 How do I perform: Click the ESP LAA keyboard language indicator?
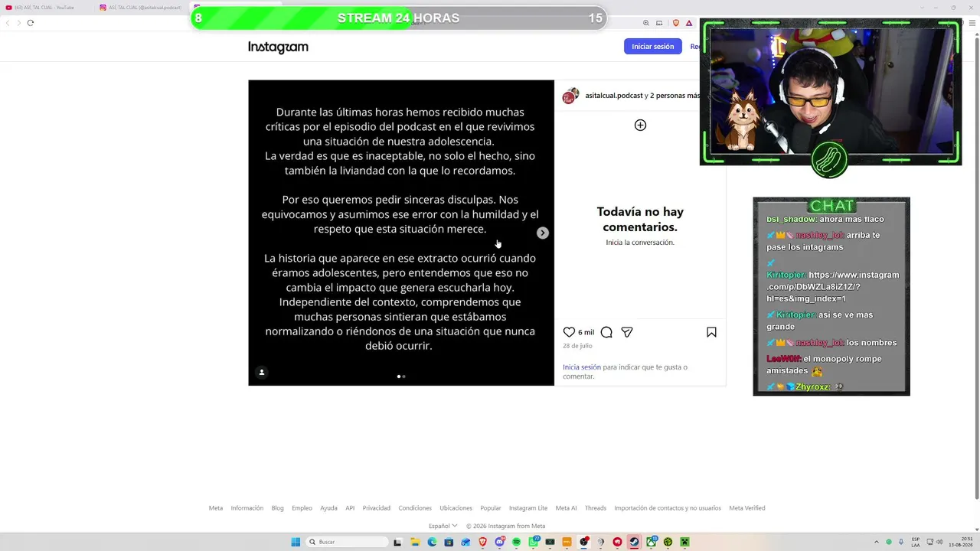coord(916,542)
